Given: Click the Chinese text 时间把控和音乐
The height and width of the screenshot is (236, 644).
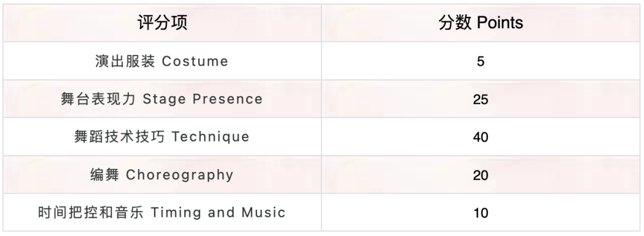Looking at the screenshot, I should (x=91, y=213).
